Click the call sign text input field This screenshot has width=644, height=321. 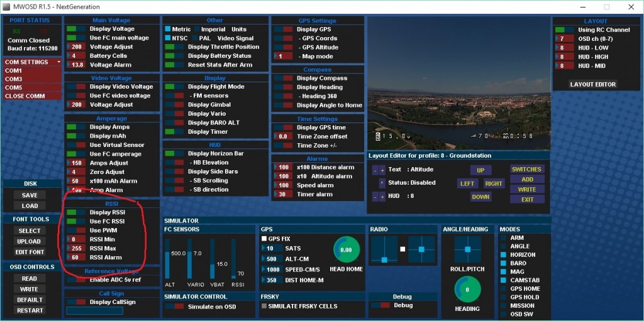tap(94, 310)
